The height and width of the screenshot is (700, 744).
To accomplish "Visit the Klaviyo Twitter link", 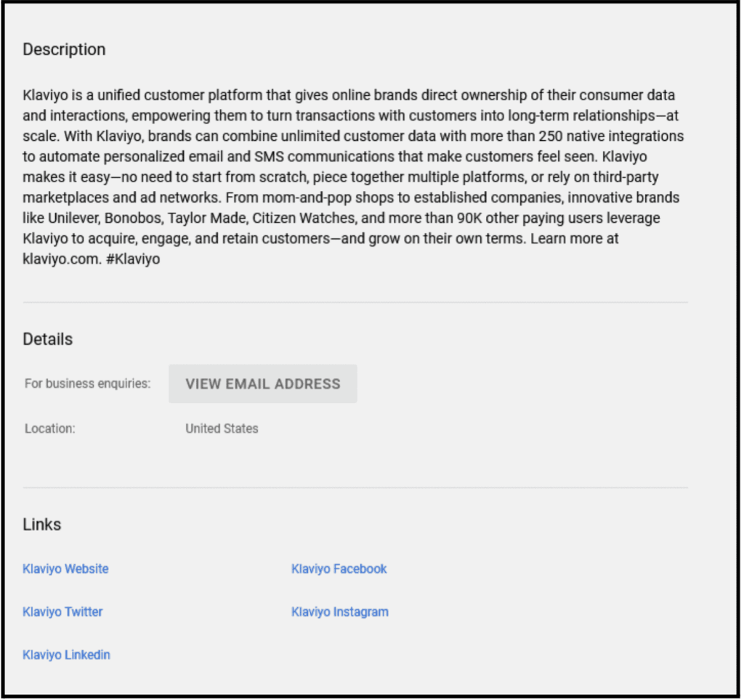I will pos(62,612).
